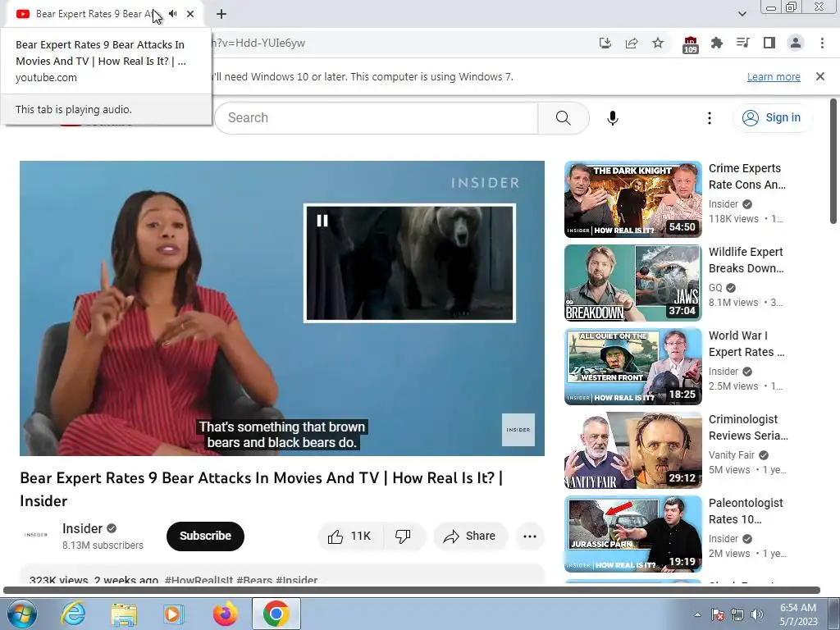Follow the Learn more link

(x=774, y=76)
